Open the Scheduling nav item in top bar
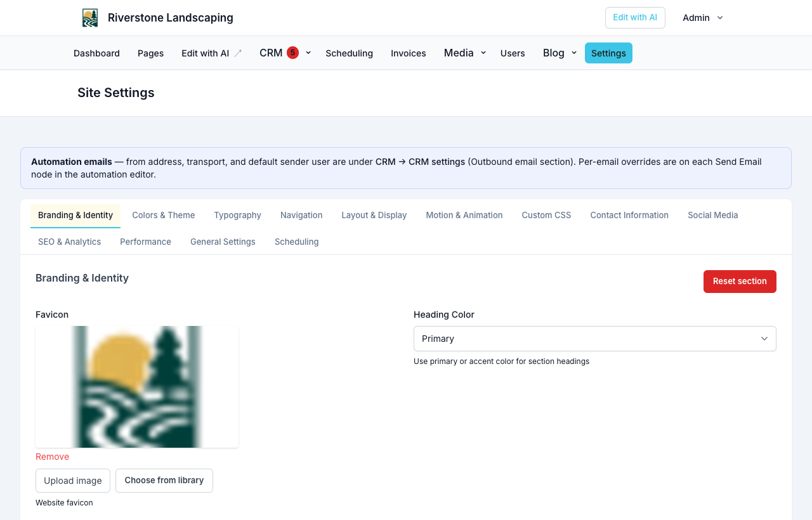The image size is (812, 520). [349, 53]
